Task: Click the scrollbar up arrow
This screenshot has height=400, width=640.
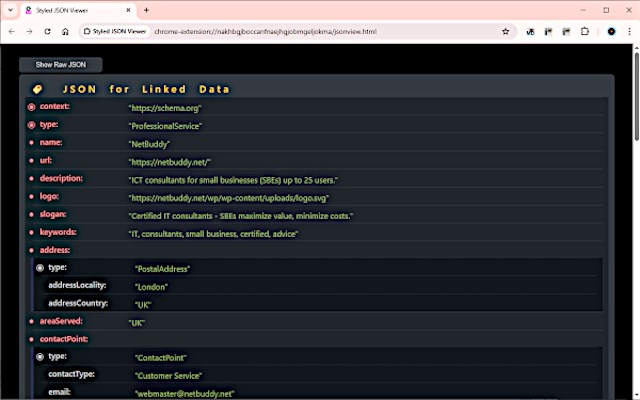Action: click(x=636, y=48)
